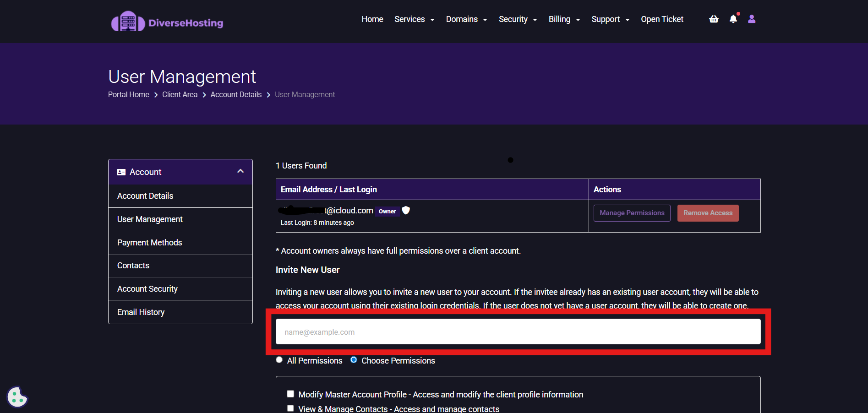Open the Domains dropdown menu
This screenshot has height=413, width=868.
[x=466, y=19]
